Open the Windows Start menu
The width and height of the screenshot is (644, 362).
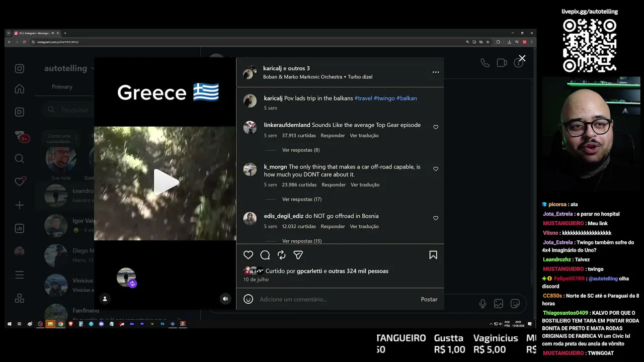(9, 324)
